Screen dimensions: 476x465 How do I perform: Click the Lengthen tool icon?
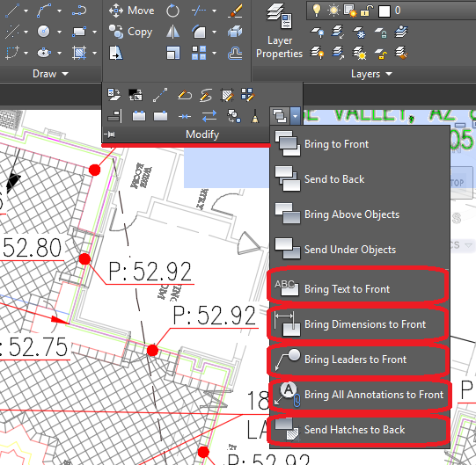coord(160,95)
